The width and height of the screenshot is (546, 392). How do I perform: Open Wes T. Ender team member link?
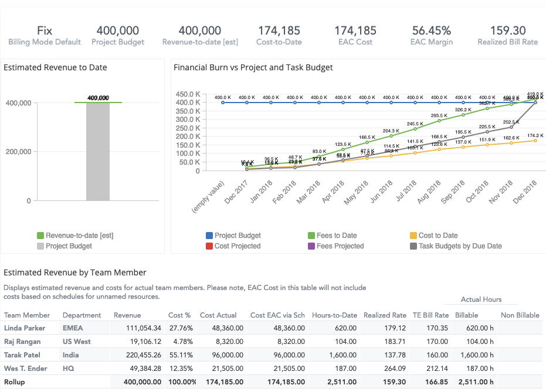tap(25, 369)
